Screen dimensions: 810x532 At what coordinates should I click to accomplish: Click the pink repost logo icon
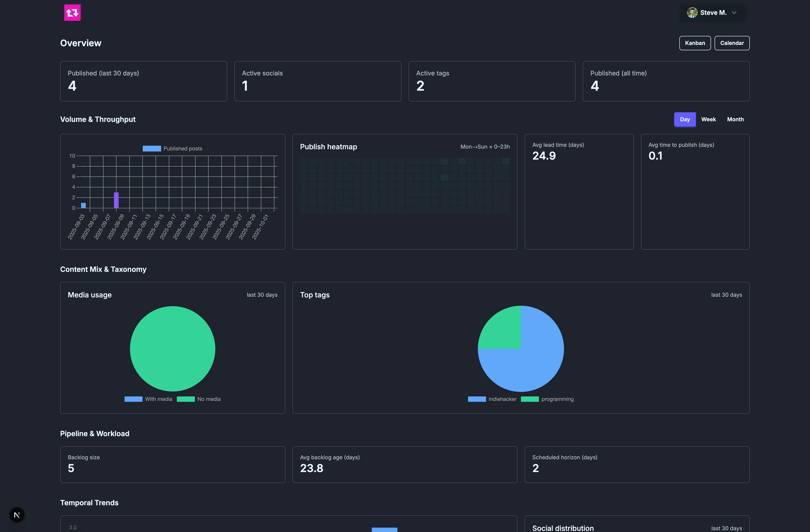pos(72,13)
